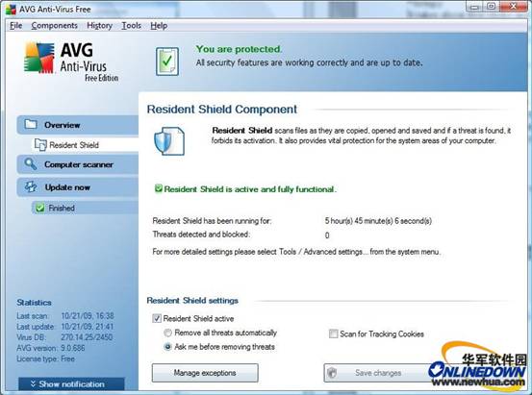532x395 pixels.
Task: Click the title bar AVG icon
Action: click(11, 10)
